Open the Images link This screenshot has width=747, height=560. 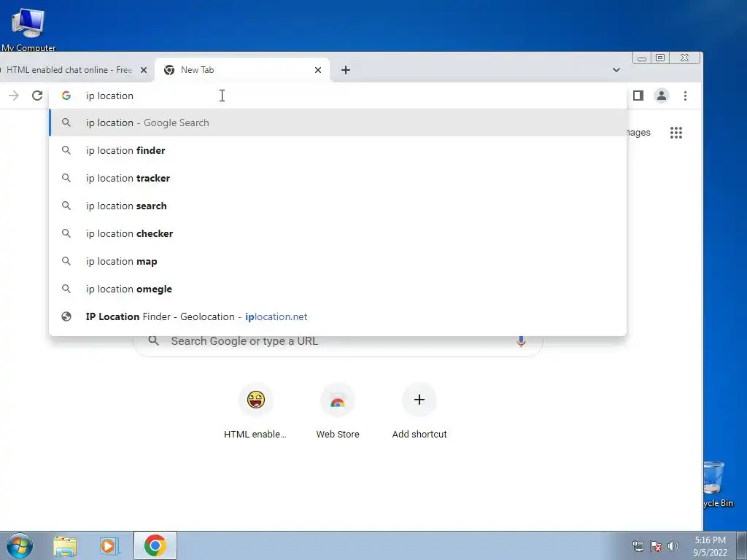click(x=638, y=133)
